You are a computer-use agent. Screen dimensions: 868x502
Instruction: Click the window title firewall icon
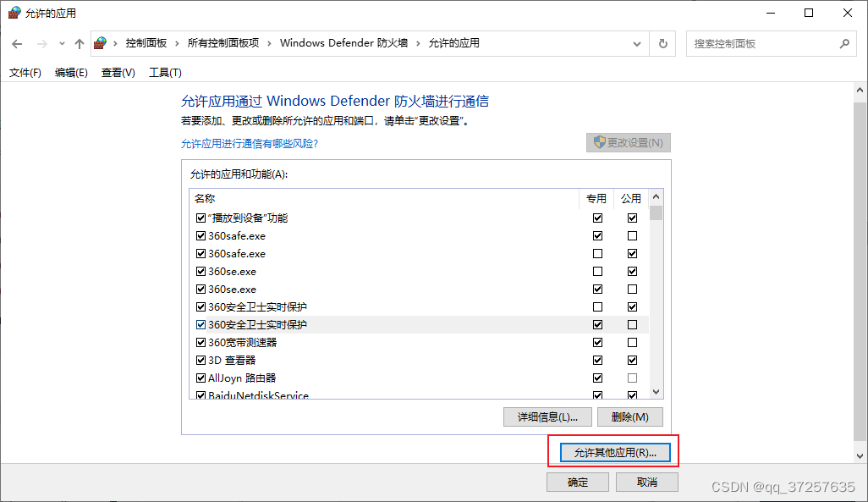pos(14,13)
